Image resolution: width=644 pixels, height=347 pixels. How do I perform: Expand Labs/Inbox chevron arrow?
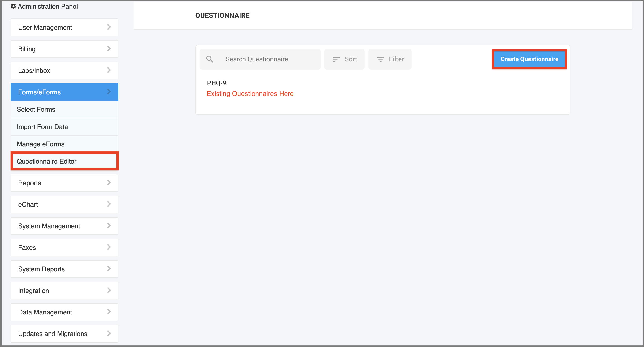point(109,70)
